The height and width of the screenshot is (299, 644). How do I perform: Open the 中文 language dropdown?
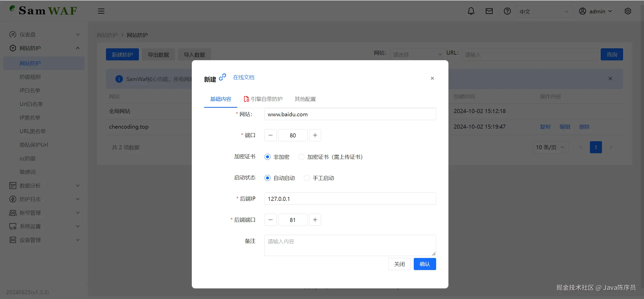(x=544, y=12)
